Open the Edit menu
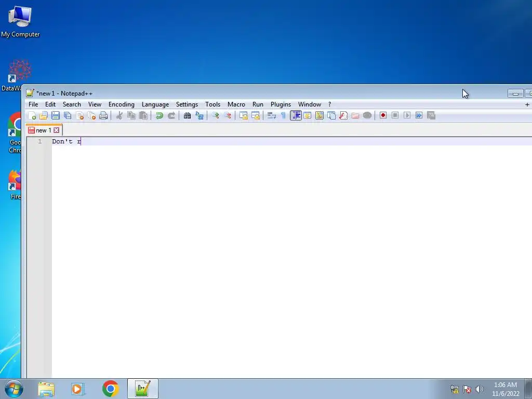Image resolution: width=532 pixels, height=399 pixels. click(x=50, y=104)
